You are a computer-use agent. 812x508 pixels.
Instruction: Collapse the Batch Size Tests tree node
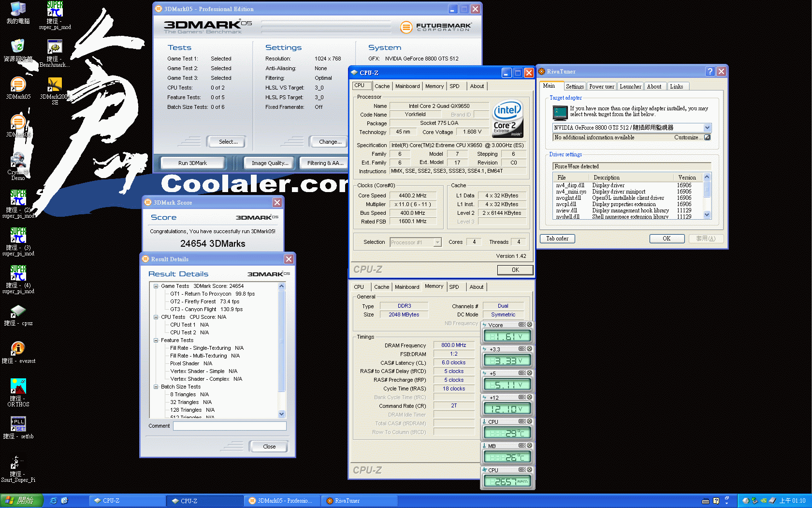[156, 387]
